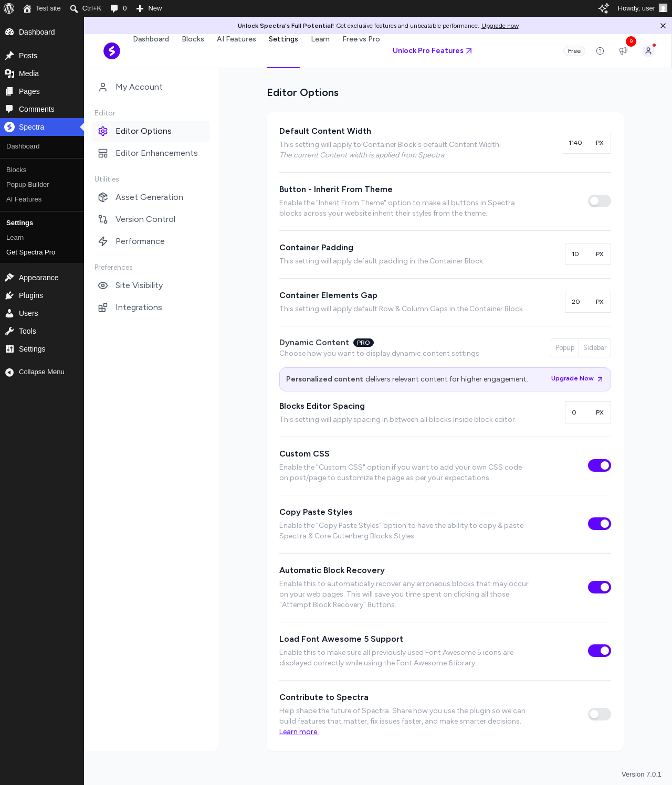Open the user profile icon in Spectra header
Screen dimensions: 672x785
(x=648, y=51)
